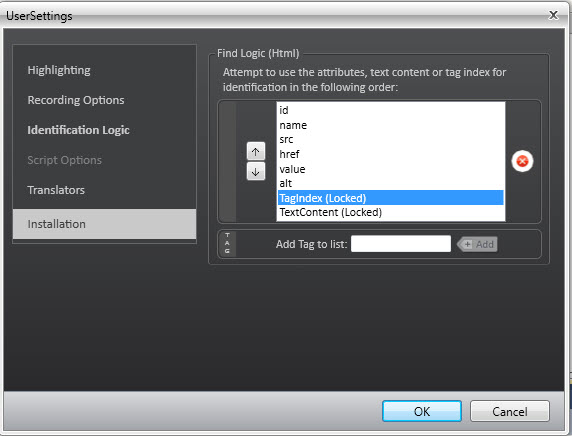The height and width of the screenshot is (436, 572).
Task: Open the Translators settings page
Action: click(x=56, y=190)
